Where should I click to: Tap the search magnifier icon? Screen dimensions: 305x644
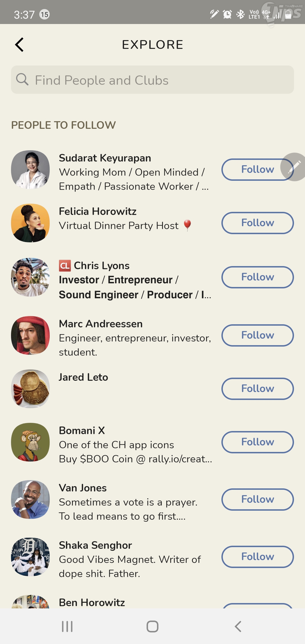click(x=22, y=80)
